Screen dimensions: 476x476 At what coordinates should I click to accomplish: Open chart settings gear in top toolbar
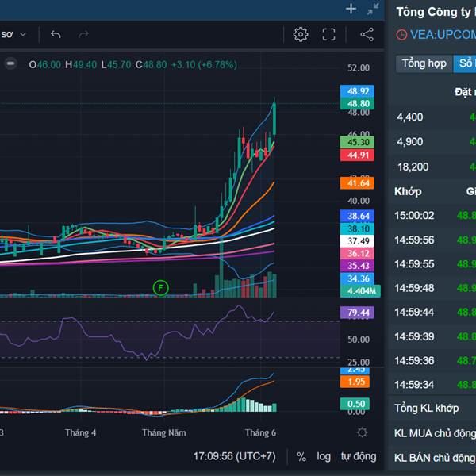[x=301, y=34]
